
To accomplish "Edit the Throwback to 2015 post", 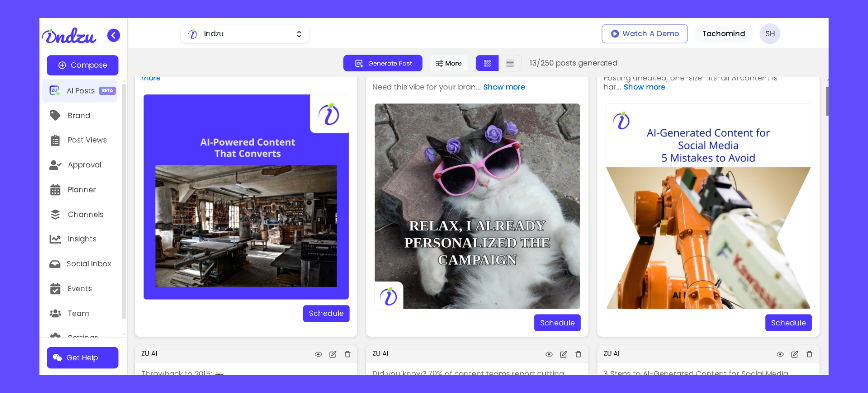I will coord(333,354).
